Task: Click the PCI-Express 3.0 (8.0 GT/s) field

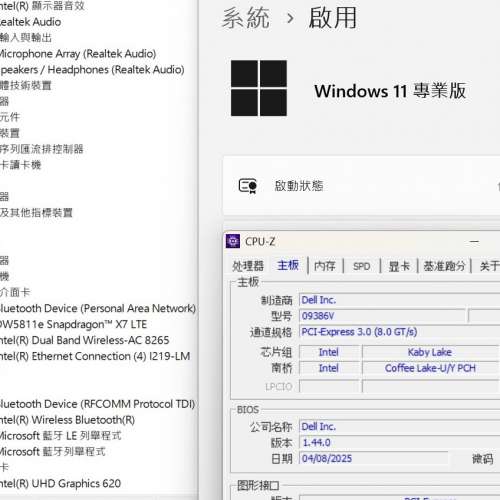Action: 399,332
